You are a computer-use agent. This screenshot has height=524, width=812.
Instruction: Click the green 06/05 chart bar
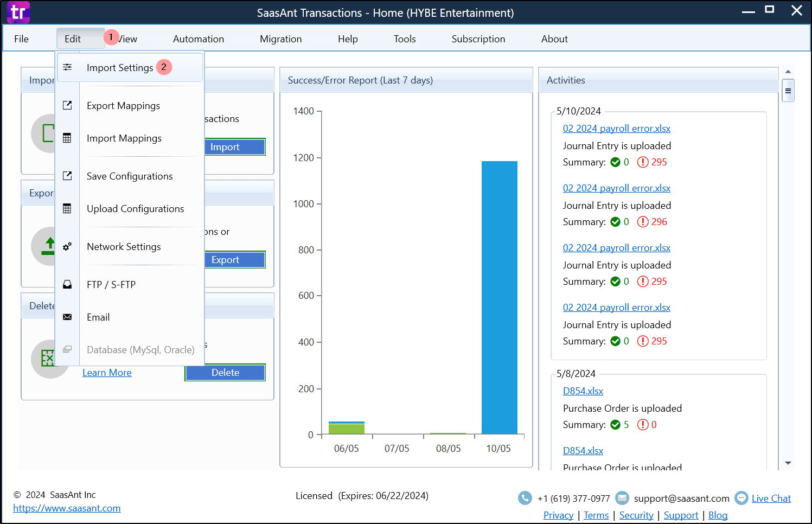tap(347, 429)
